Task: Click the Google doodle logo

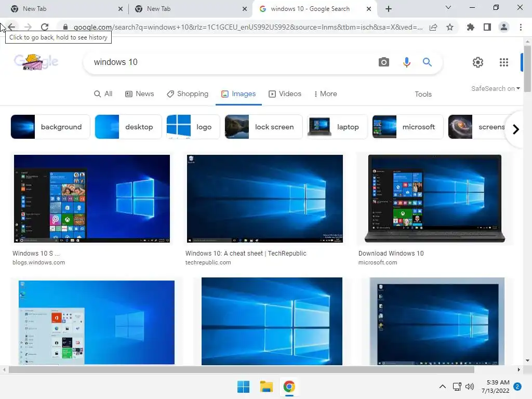Action: click(x=36, y=62)
